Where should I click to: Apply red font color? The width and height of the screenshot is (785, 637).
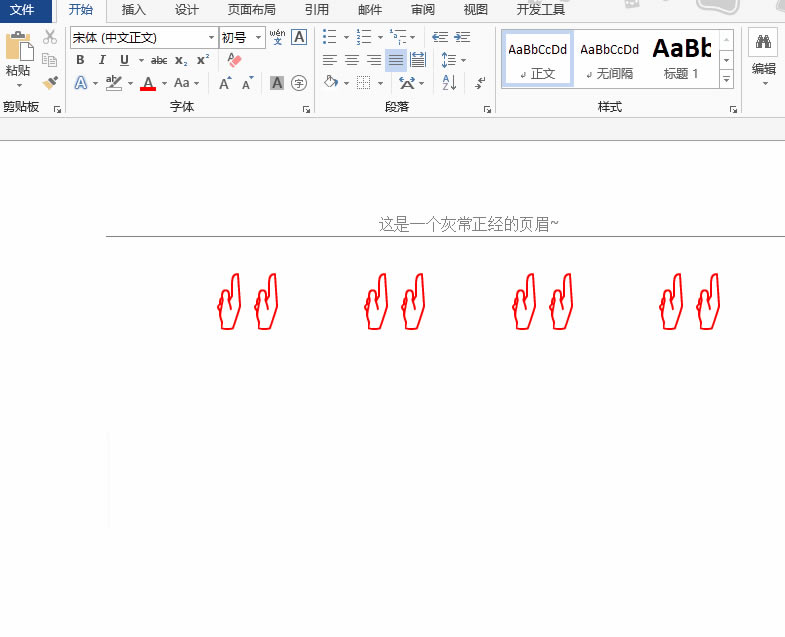(148, 83)
